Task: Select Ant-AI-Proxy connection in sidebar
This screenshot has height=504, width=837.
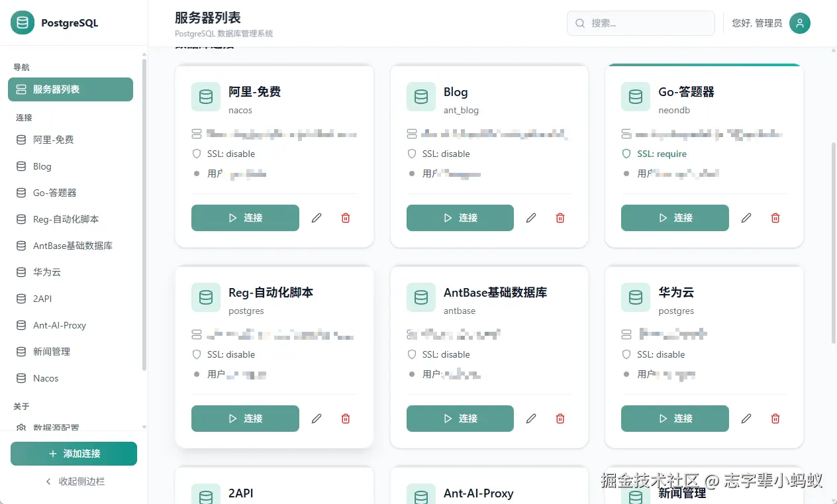Action: [x=70, y=325]
